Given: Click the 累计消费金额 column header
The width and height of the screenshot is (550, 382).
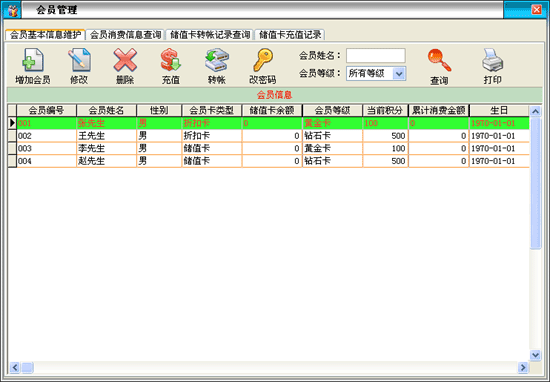Looking at the screenshot, I should click(x=438, y=110).
